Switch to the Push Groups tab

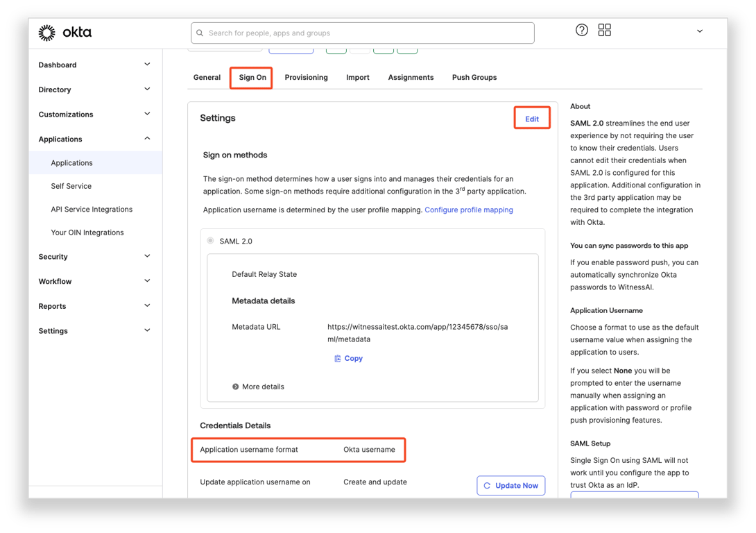[474, 78]
